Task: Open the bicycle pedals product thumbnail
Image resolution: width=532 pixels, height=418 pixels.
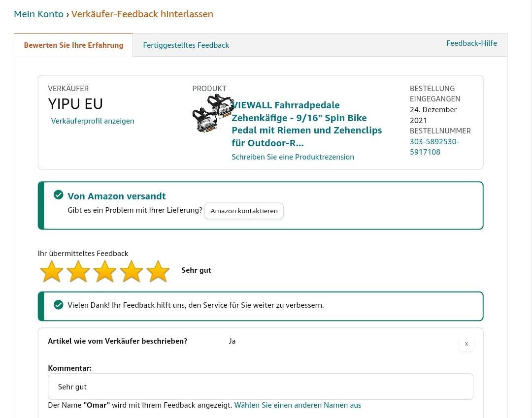Action: tap(212, 113)
